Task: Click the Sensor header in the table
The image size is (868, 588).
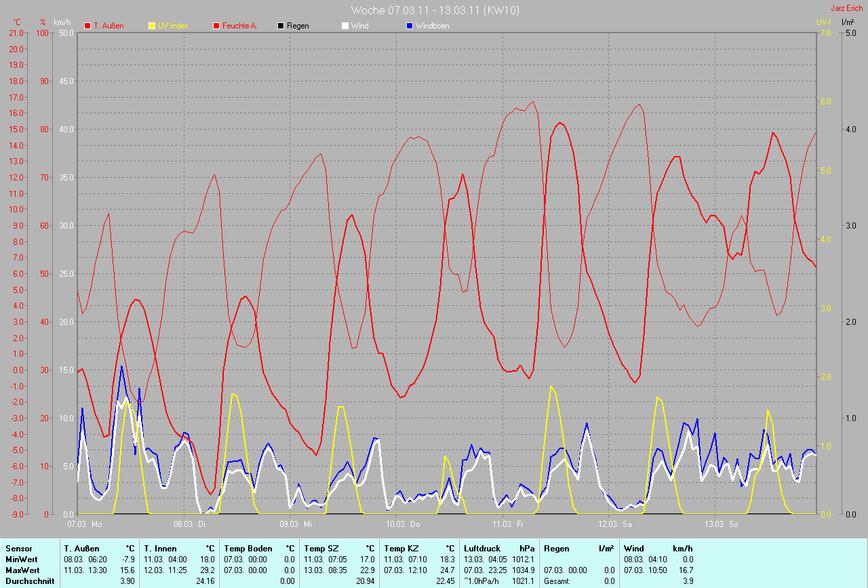Action: (18, 548)
